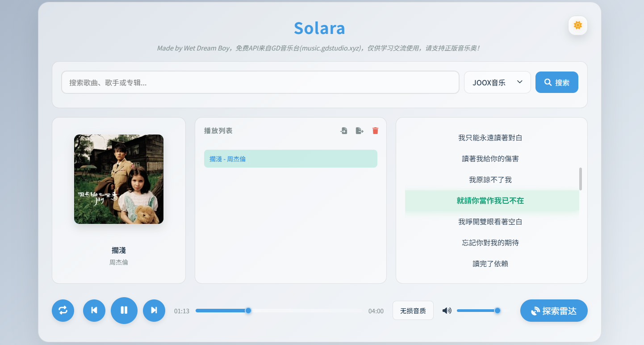Open the settings gear in the top corner

click(x=577, y=25)
